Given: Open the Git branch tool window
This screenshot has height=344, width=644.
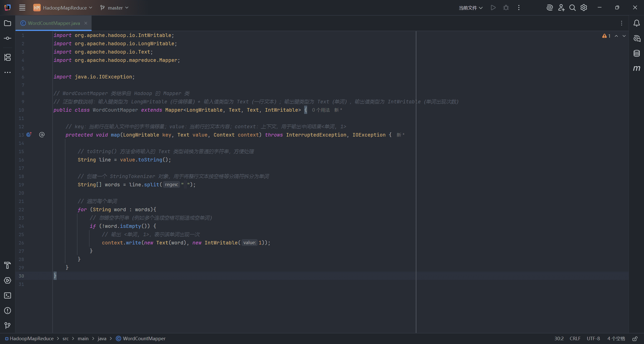Looking at the screenshot, I should 8,326.
